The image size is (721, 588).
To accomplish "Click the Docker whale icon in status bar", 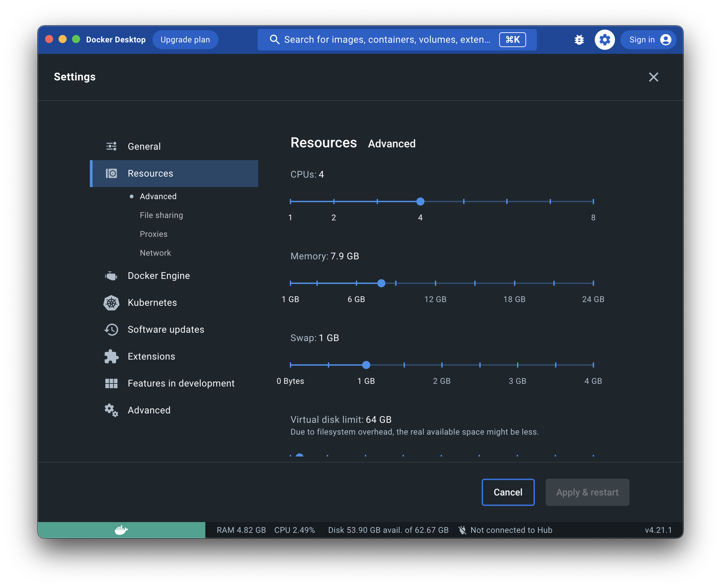I will [x=121, y=530].
